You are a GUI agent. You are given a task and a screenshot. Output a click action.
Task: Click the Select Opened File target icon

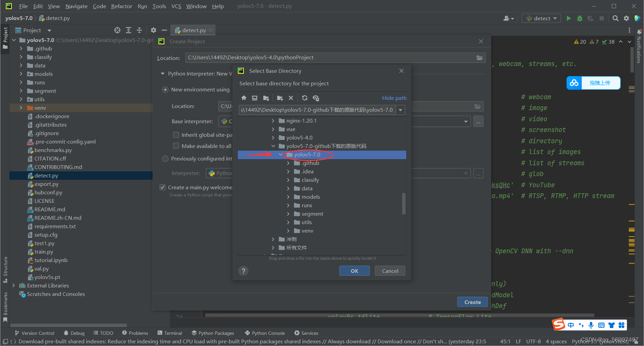point(117,30)
